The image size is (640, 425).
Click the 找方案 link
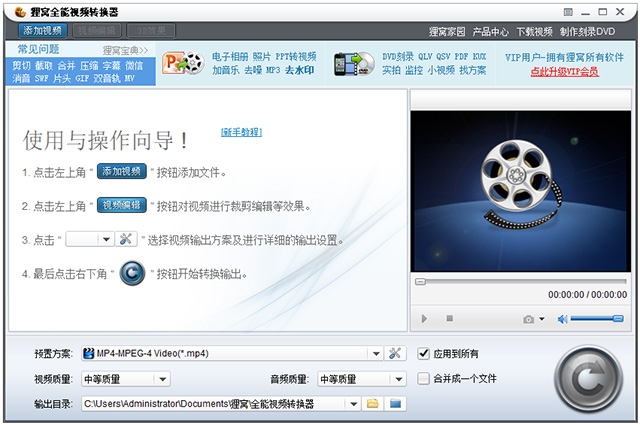point(473,70)
